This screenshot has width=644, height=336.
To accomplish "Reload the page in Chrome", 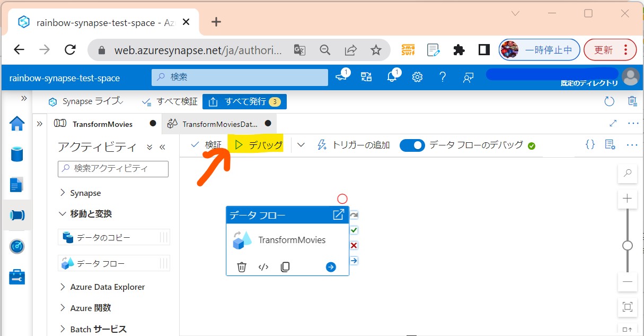I will [x=69, y=50].
